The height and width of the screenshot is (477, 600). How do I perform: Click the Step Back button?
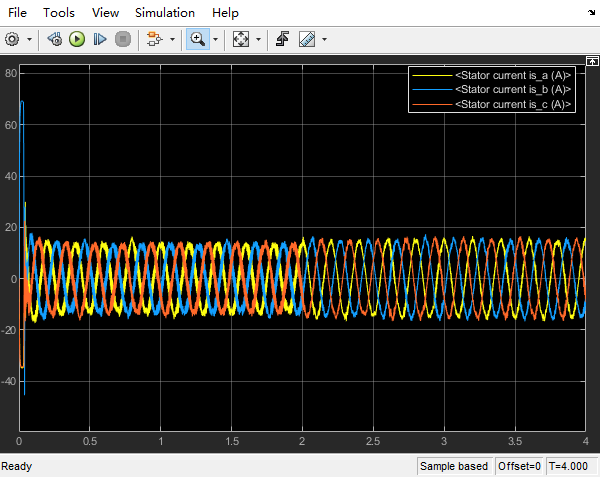point(55,39)
